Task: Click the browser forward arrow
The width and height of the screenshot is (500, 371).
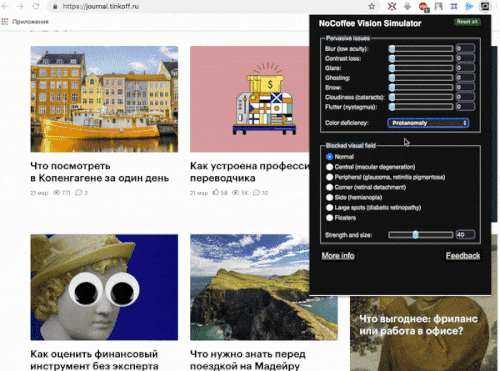Action: pos(20,6)
